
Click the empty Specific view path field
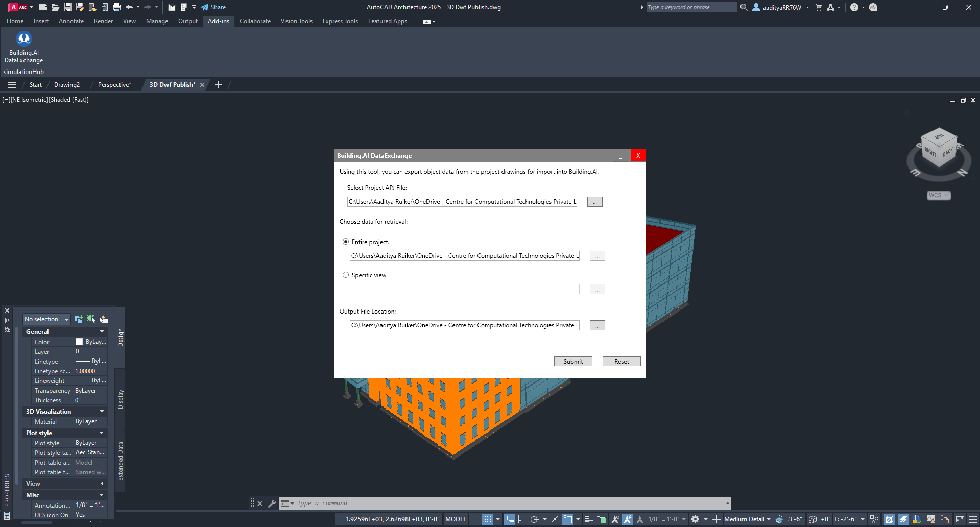(465, 289)
